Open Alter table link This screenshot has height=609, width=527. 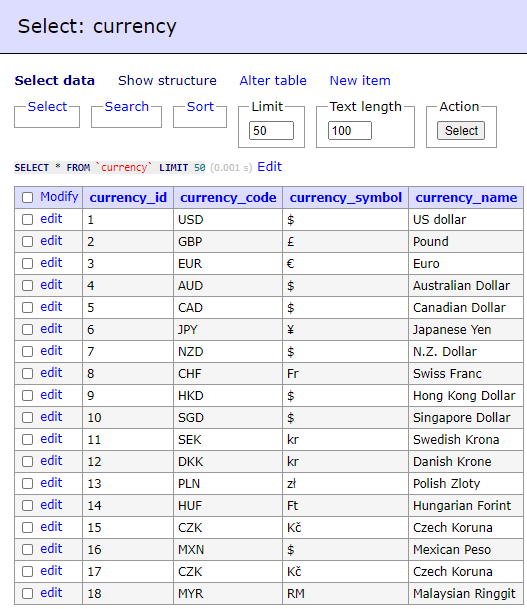pyautogui.click(x=273, y=80)
